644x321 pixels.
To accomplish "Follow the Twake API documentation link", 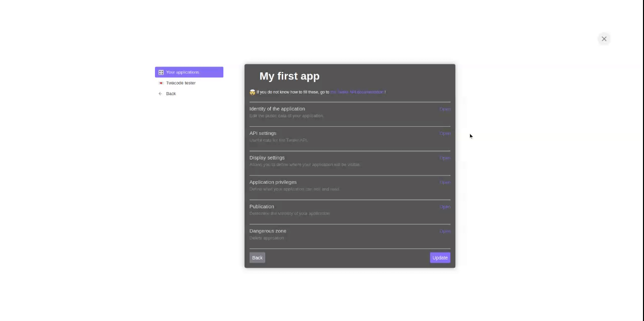I will click(x=357, y=92).
